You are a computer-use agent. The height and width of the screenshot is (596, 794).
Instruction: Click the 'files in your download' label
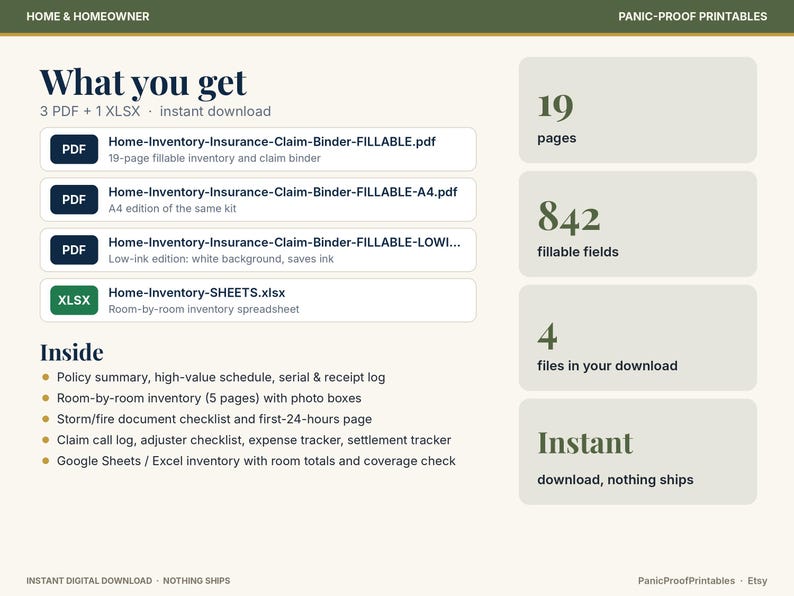tap(607, 366)
